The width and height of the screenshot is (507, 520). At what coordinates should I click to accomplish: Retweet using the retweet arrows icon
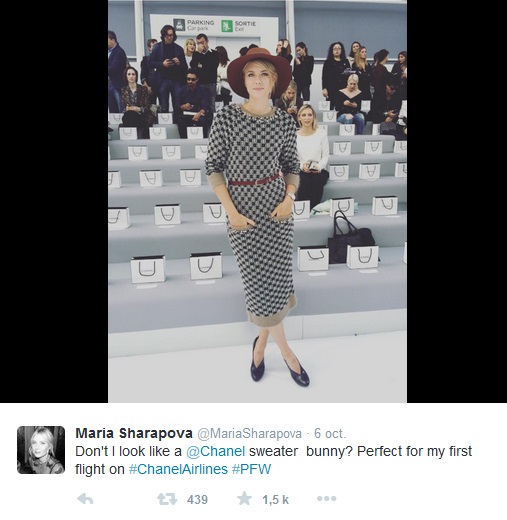pyautogui.click(x=167, y=499)
